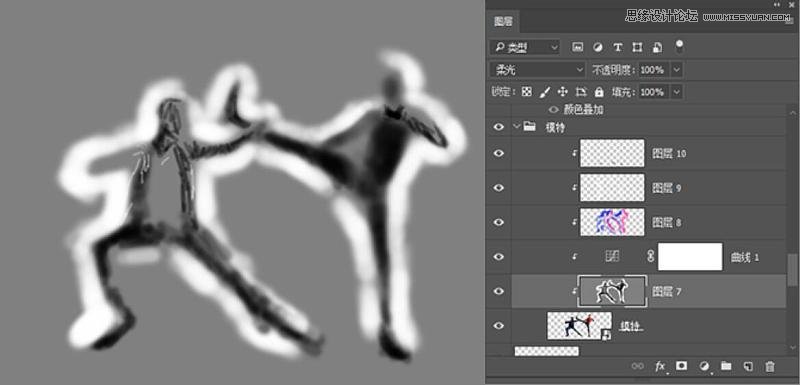Click the layers panel scrollbar thumb
Viewport: 800px width, 385px height.
click(792, 269)
